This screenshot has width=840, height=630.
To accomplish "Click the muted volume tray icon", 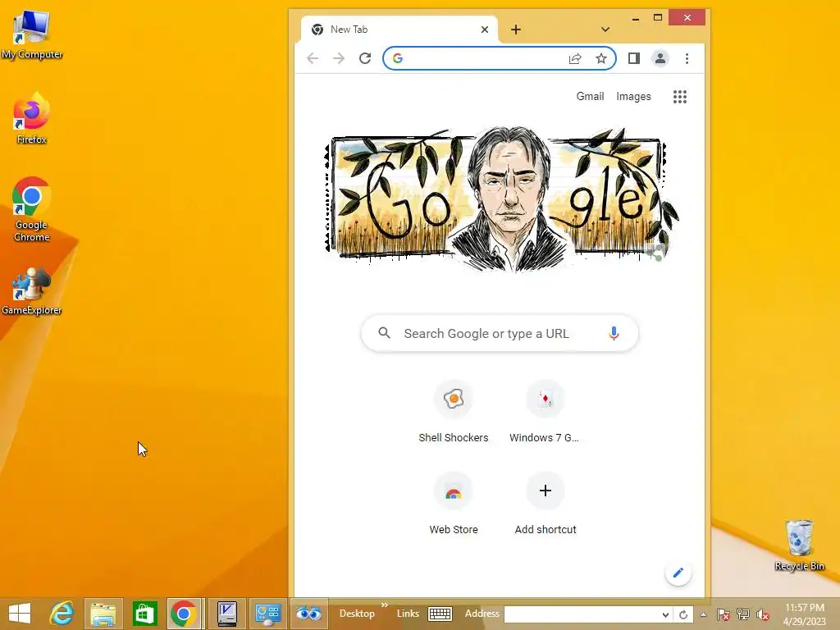I will click(763, 614).
